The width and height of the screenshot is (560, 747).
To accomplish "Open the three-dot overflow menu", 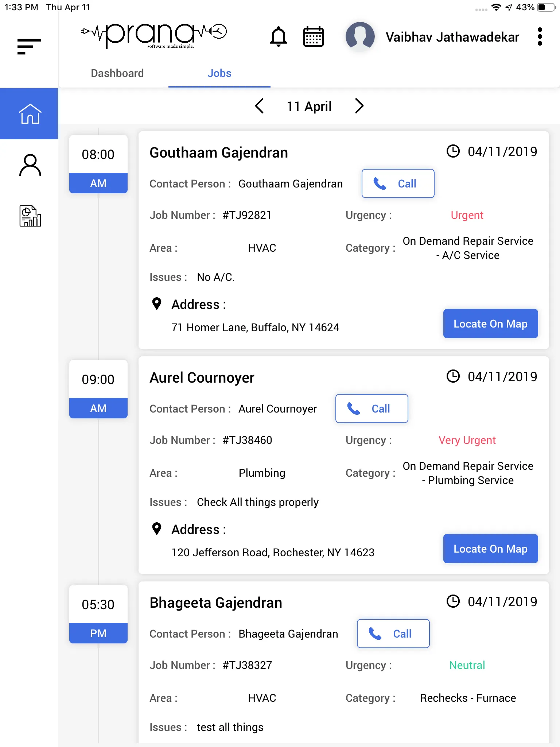I will (x=540, y=36).
